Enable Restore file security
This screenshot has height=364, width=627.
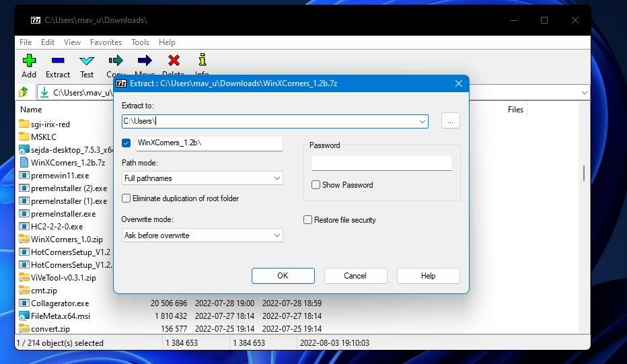coord(307,219)
